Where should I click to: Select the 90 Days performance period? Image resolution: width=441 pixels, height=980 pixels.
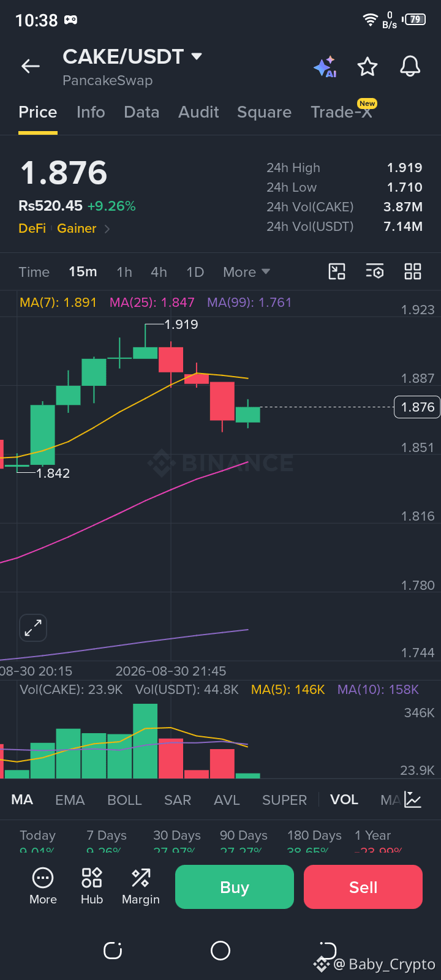[x=244, y=835]
